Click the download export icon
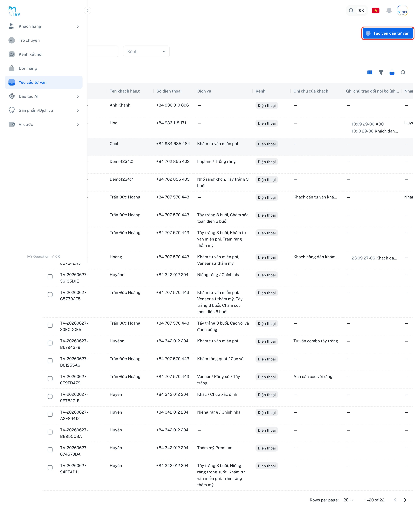Viewport: 420px width, 521px height. coord(392,72)
